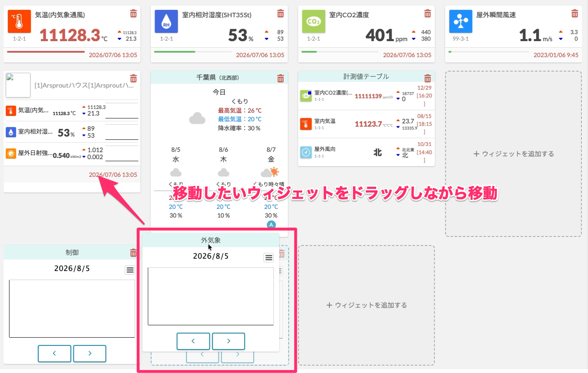This screenshot has width=588, height=373.
Task: Click the 制御 widget header
Action: pyautogui.click(x=72, y=253)
